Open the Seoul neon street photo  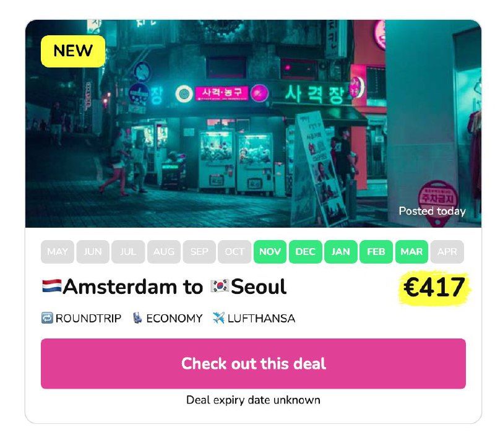coord(253,123)
